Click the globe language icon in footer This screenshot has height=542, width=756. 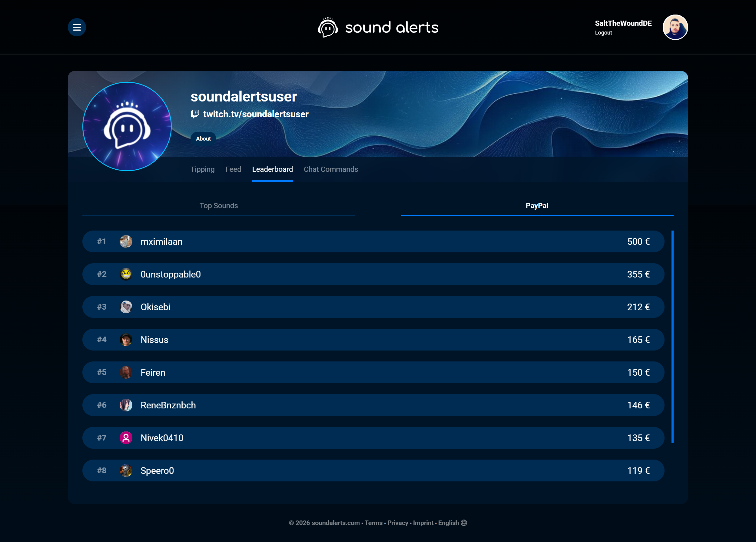click(464, 523)
